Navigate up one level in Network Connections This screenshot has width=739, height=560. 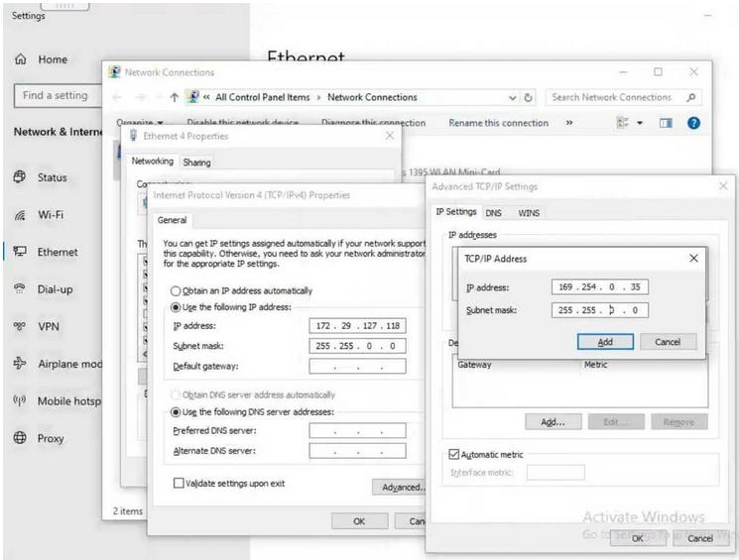point(175,97)
